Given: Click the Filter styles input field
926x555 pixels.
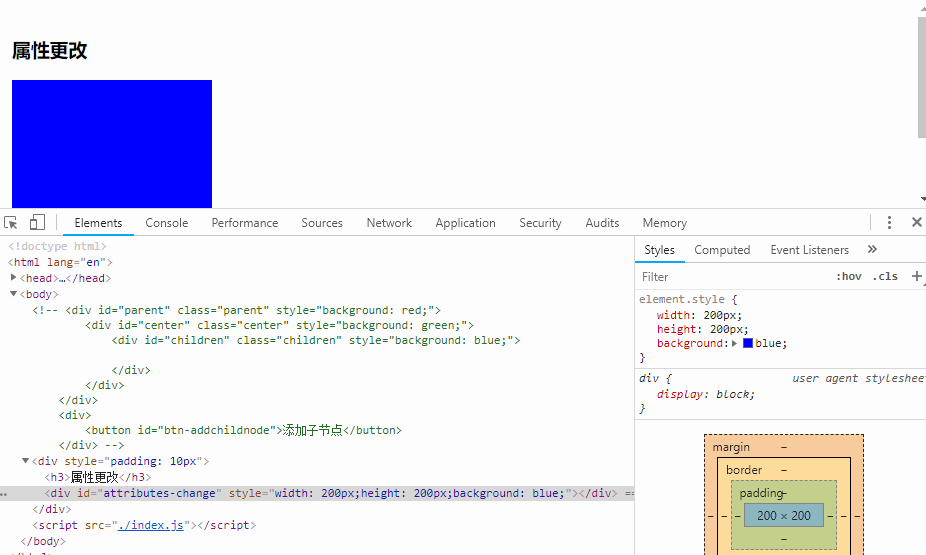Looking at the screenshot, I should pos(730,277).
